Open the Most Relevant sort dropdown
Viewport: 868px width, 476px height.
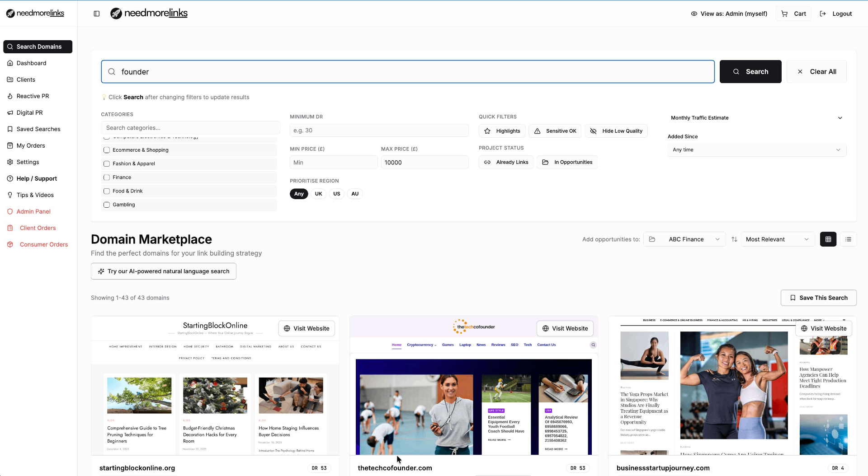point(778,239)
